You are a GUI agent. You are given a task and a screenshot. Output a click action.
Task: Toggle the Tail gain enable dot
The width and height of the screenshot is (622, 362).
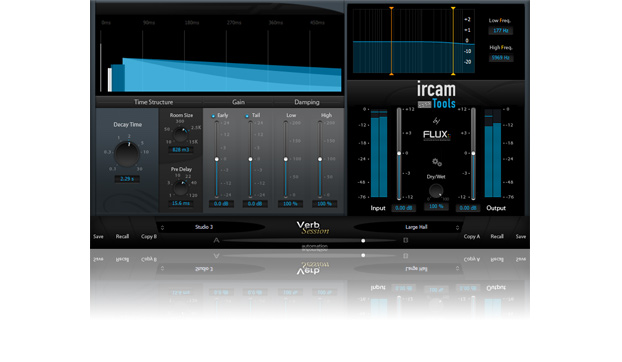[247, 116]
